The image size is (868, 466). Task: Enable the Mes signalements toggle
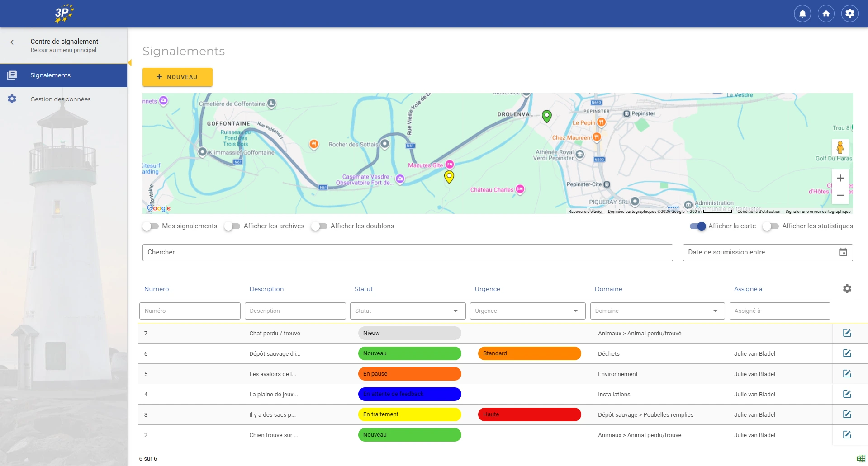tap(151, 226)
